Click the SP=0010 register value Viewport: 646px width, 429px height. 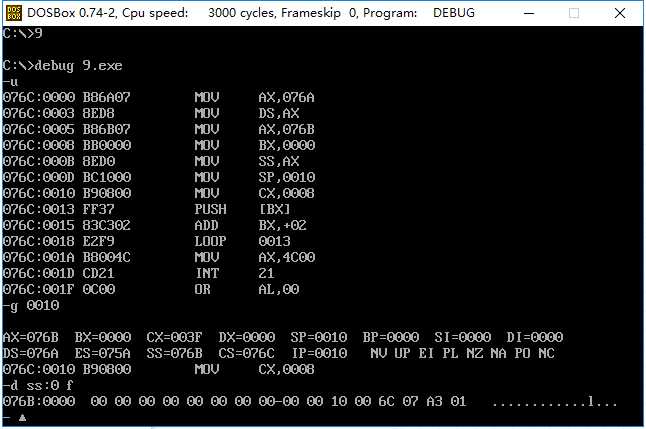[x=318, y=337]
